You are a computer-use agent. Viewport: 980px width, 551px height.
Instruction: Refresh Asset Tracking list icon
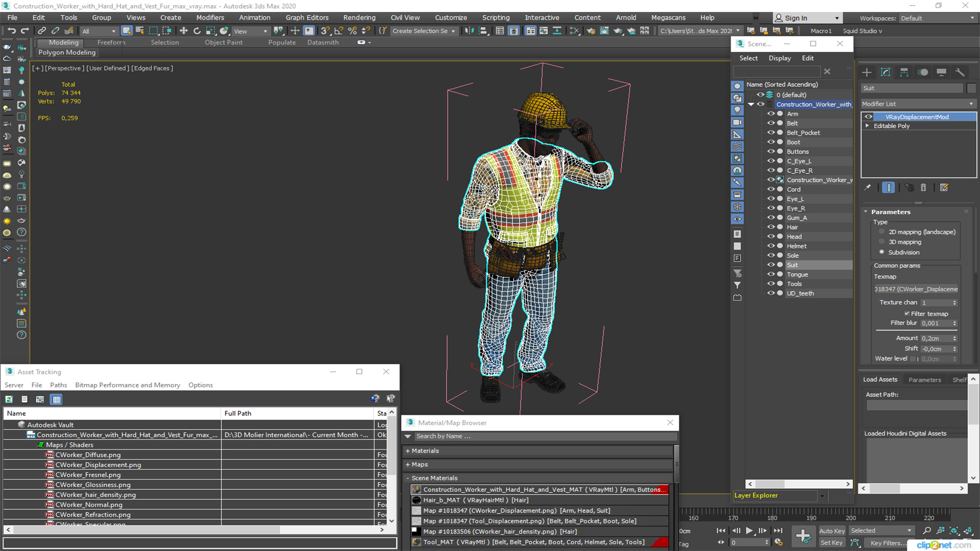9,399
